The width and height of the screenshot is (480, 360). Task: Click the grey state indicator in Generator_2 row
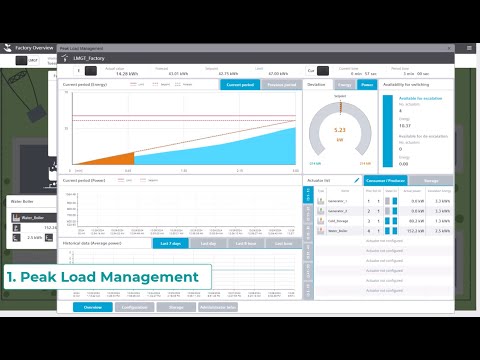coord(387,211)
